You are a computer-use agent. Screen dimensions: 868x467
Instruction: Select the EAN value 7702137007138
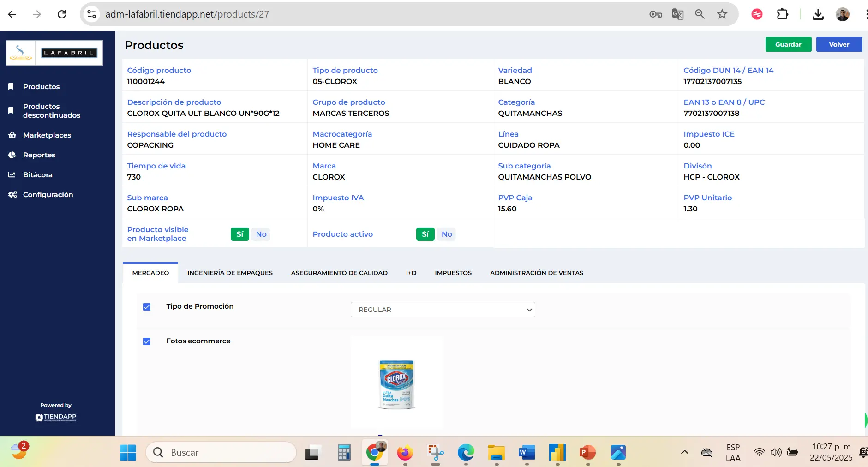pos(712,114)
